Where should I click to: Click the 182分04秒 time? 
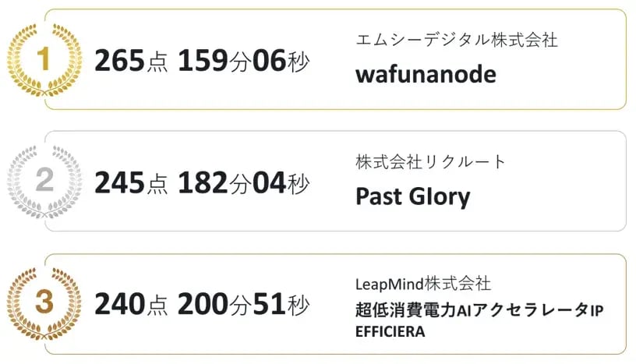point(243,182)
